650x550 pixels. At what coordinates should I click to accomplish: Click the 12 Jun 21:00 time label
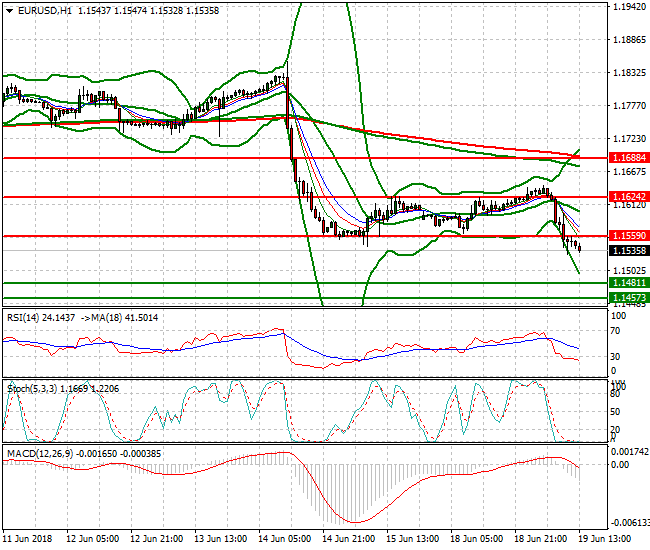(x=157, y=538)
